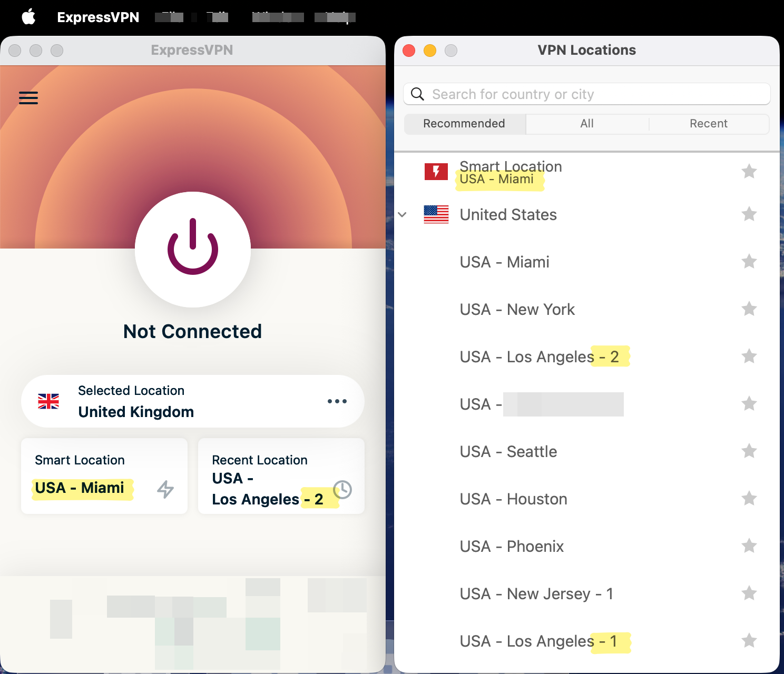The height and width of the screenshot is (674, 784).
Task: Connect to Recent Location Los Angeles - 2 card
Action: (281, 476)
